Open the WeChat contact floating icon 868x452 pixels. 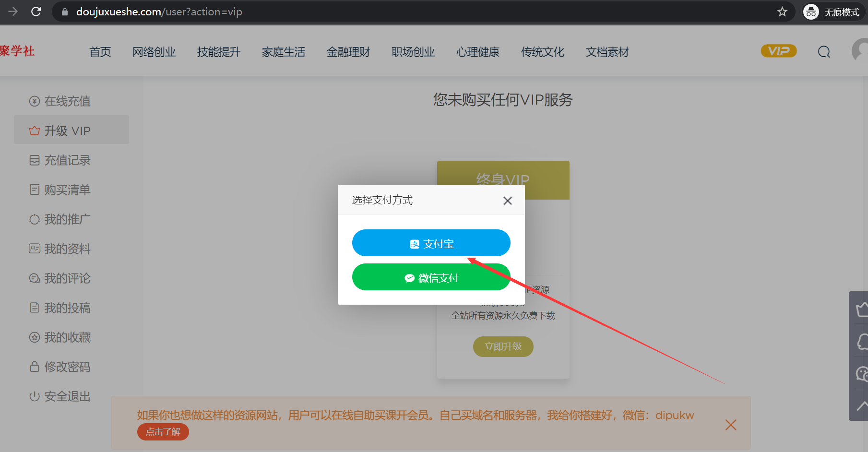(x=862, y=373)
